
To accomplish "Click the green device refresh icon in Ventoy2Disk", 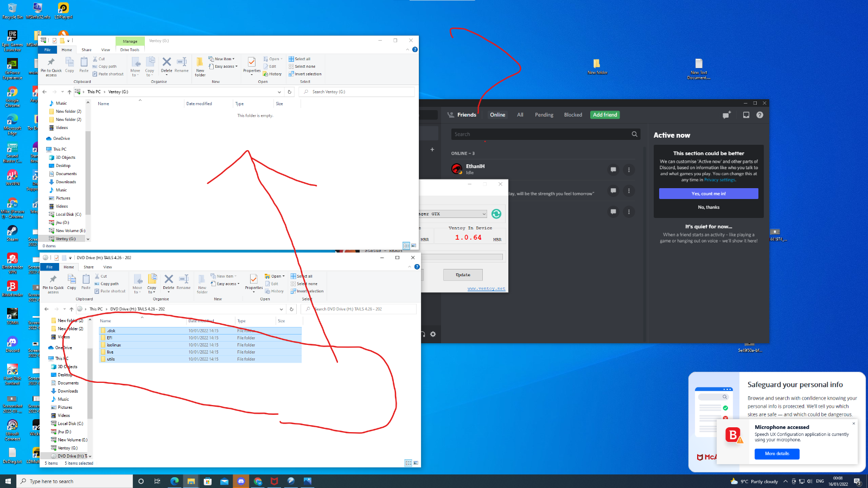I will pos(496,214).
